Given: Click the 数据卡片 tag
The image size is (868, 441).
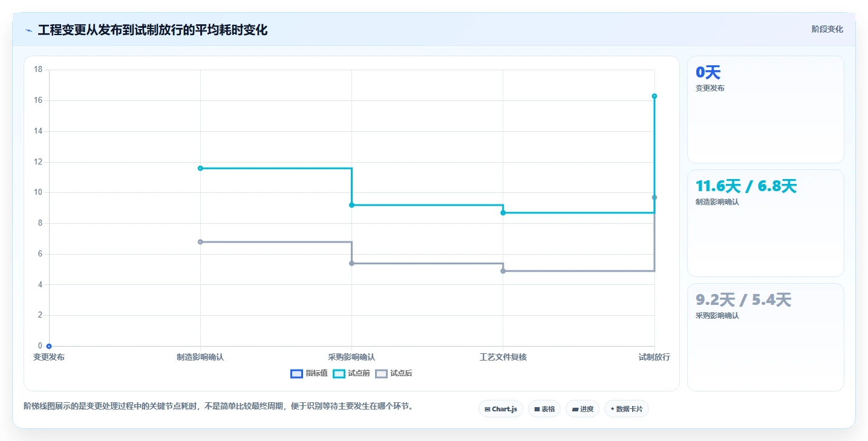Looking at the screenshot, I should tap(626, 409).
